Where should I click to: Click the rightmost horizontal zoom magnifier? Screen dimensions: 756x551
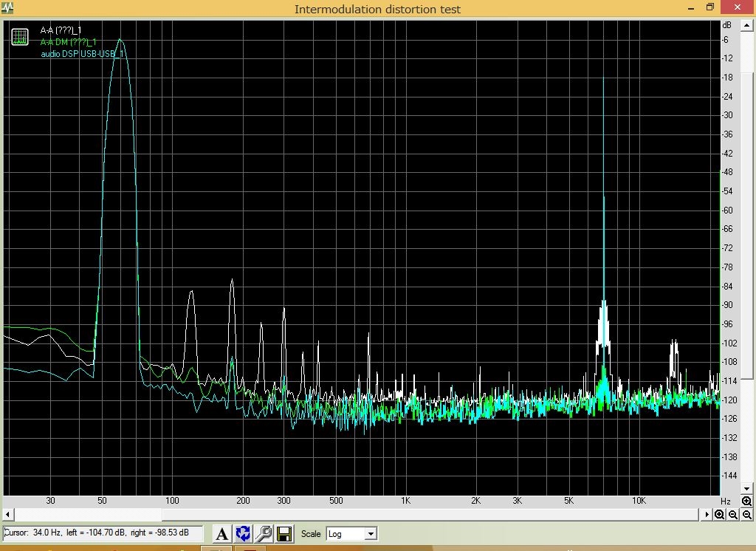click(747, 515)
